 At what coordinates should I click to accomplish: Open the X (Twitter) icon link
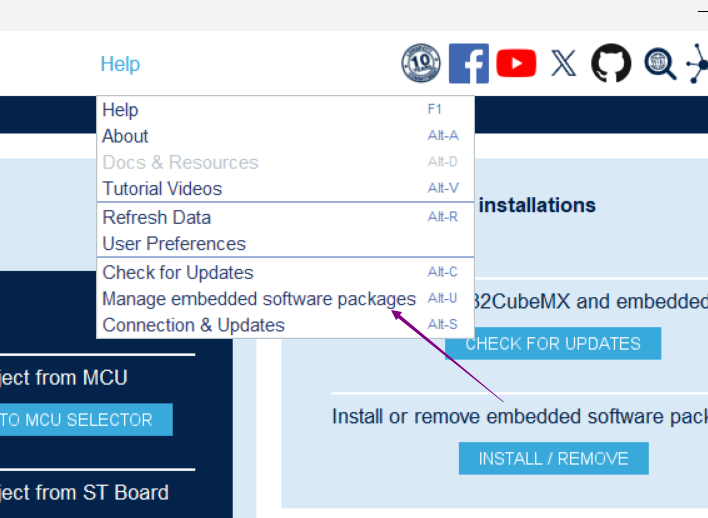[564, 63]
